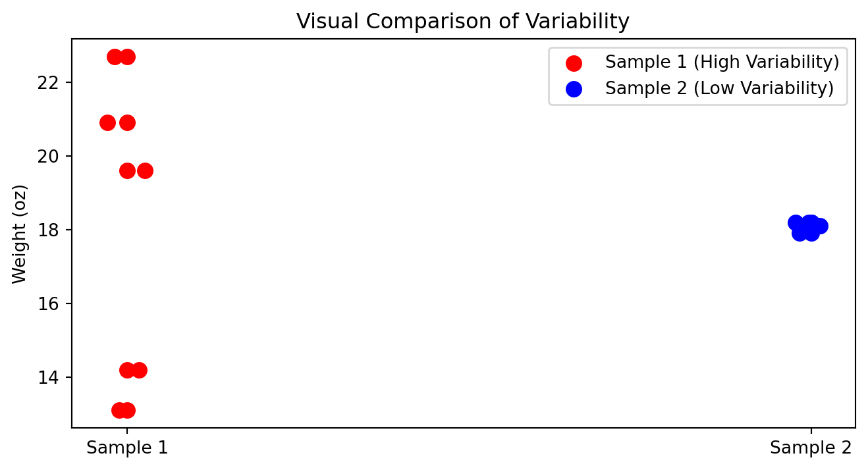This screenshot has width=868, height=470.
Task: Click the blue data cluster for Sample 2
Action: tap(807, 228)
